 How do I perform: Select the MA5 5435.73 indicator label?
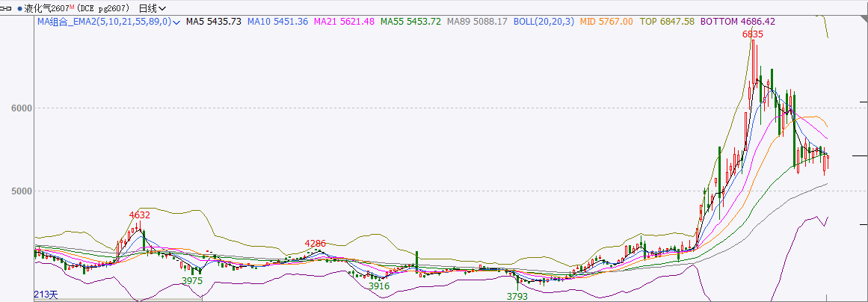(213, 22)
